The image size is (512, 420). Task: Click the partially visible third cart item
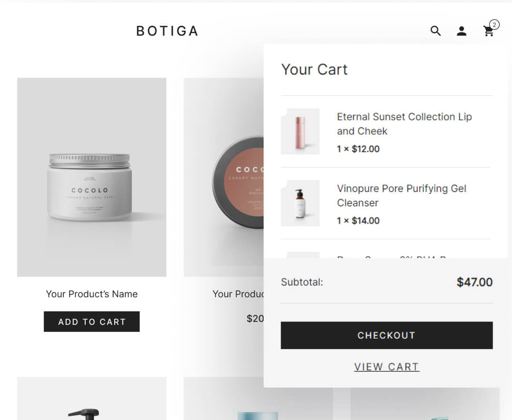pos(385,255)
